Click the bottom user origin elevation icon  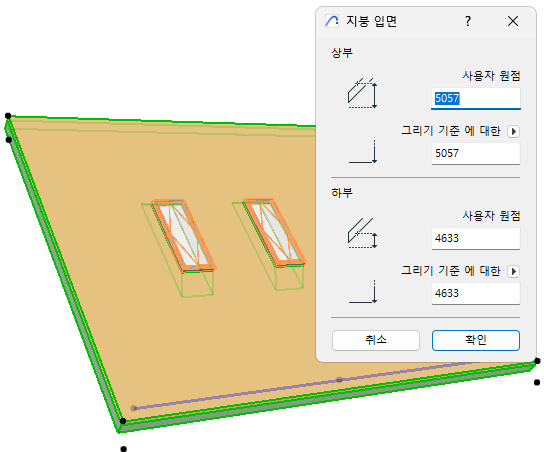[x=362, y=233]
